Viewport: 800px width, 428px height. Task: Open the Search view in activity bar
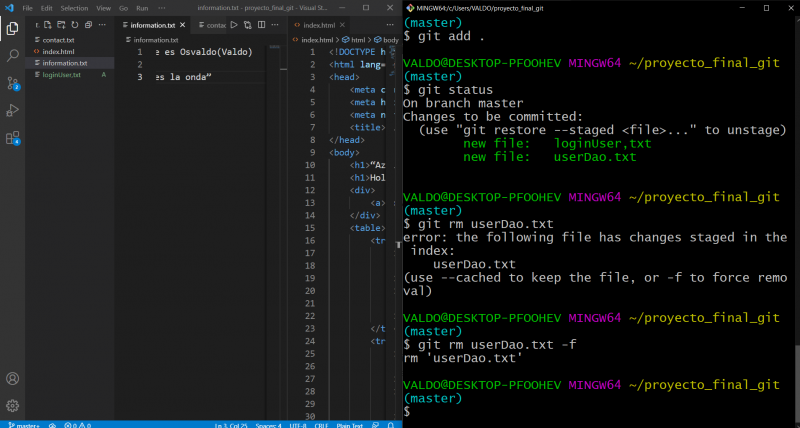pyautogui.click(x=12, y=56)
